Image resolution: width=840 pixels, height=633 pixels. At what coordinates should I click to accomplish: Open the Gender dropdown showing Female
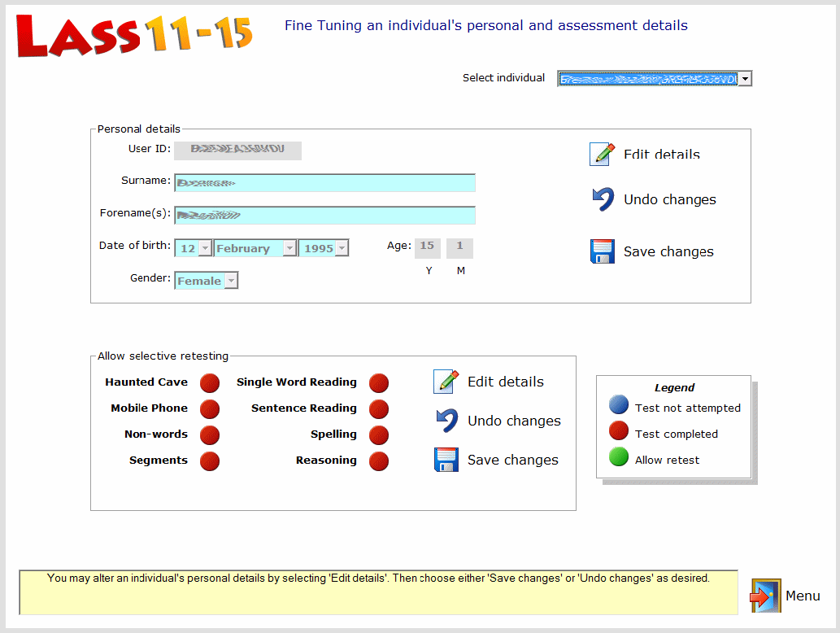[231, 281]
